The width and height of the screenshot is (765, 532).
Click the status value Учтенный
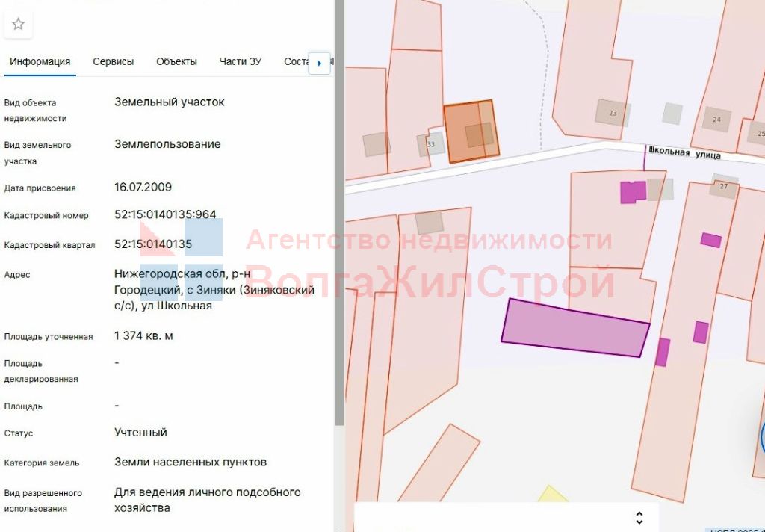tap(140, 433)
